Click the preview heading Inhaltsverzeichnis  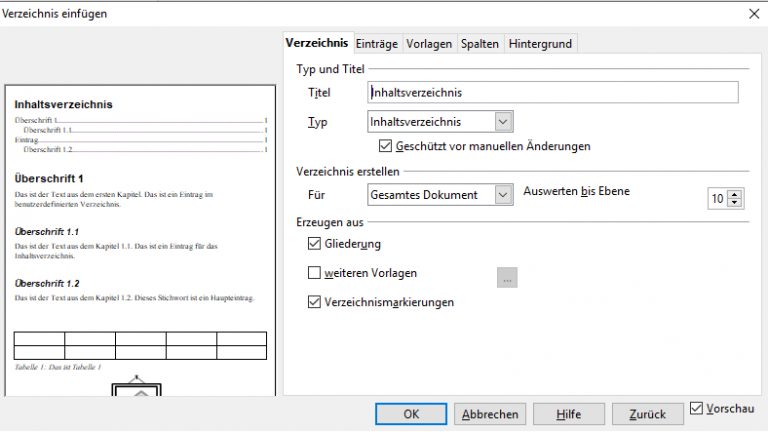pos(64,104)
